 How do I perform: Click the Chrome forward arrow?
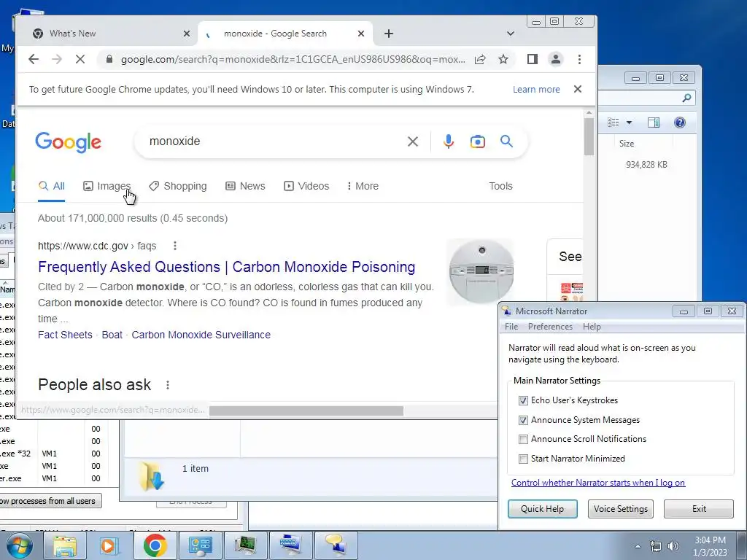pos(57,59)
